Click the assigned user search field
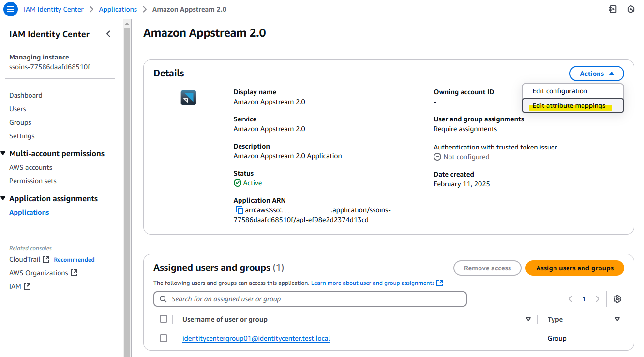This screenshot has height=357, width=644. coord(310,299)
